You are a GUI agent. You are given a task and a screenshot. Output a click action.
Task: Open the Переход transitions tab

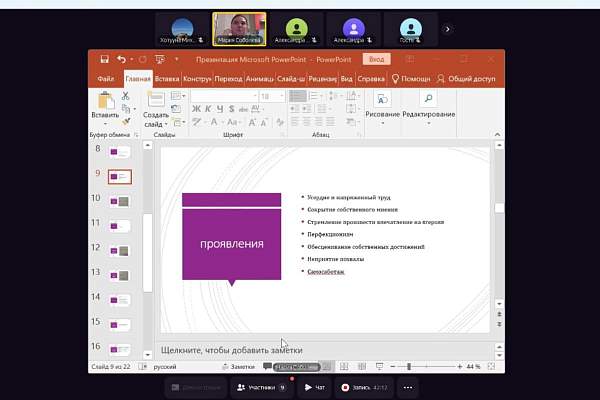228,79
